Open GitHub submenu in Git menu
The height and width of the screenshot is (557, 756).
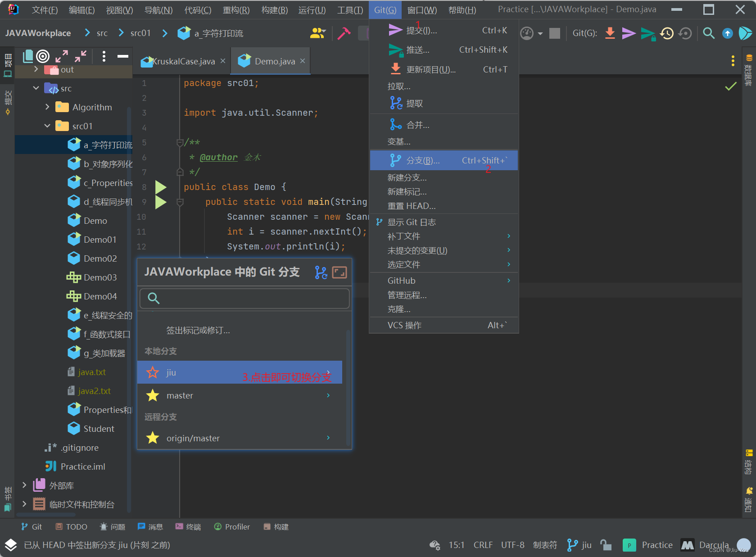click(444, 281)
